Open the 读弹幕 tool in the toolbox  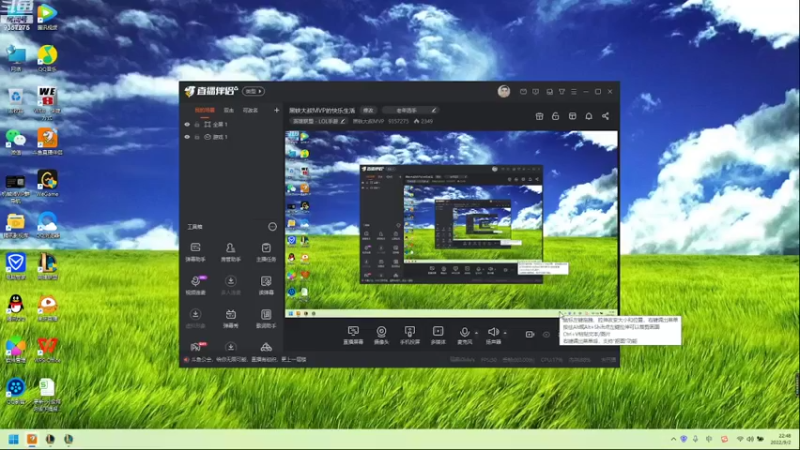[x=266, y=285]
